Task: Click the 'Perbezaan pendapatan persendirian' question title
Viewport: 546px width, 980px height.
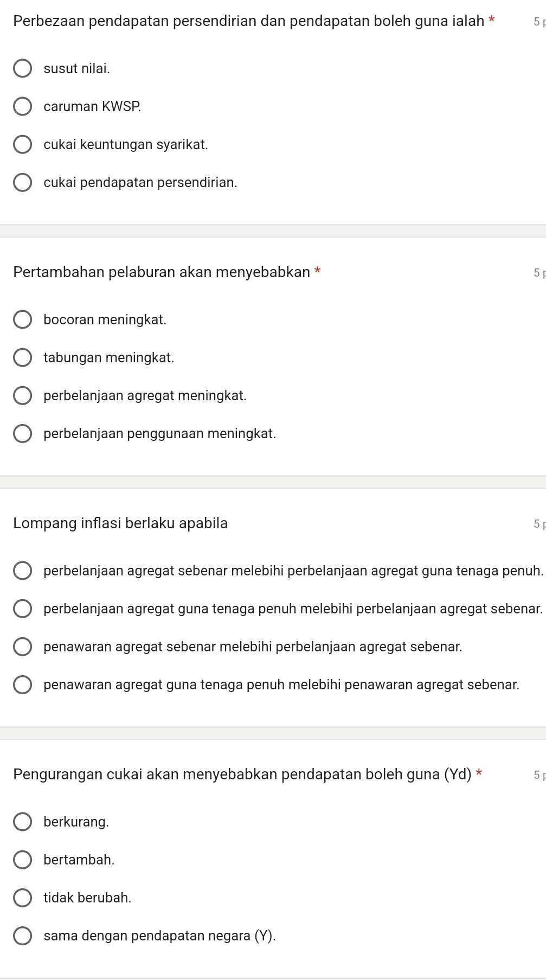Action: coord(248,21)
